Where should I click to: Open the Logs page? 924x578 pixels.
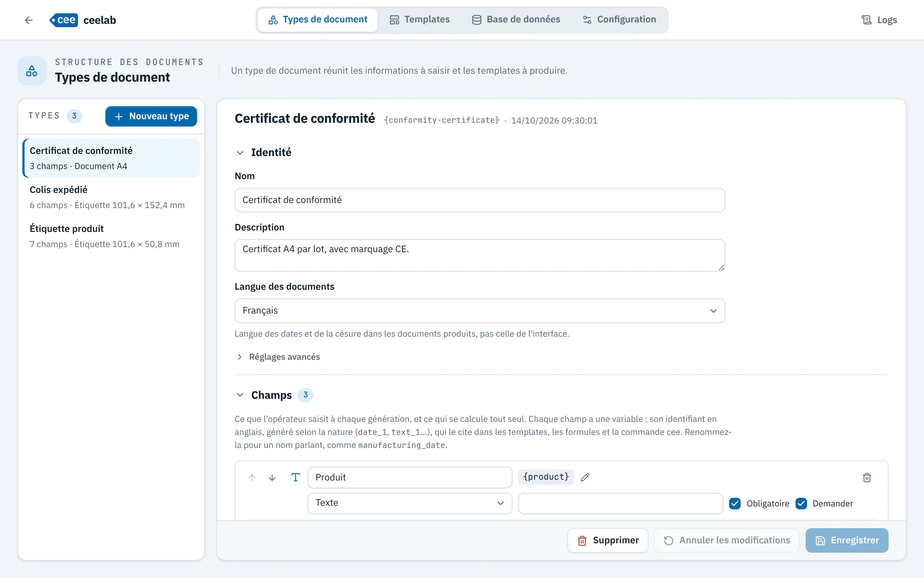coord(879,20)
